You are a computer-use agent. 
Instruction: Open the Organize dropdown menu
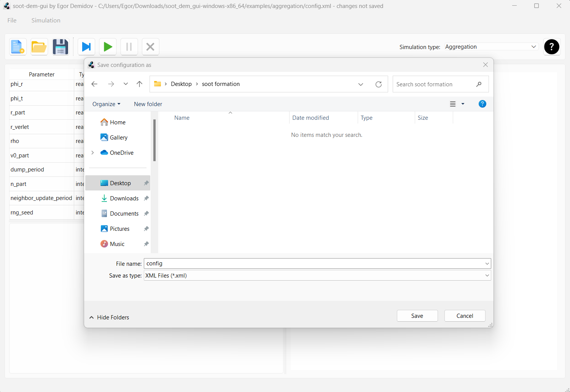(106, 104)
